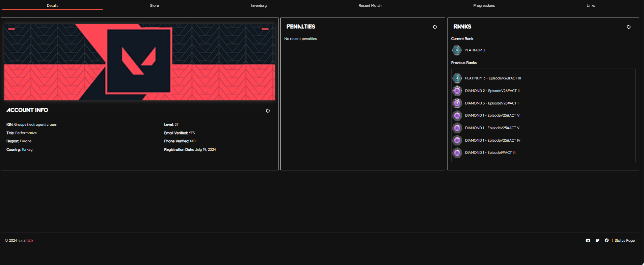Click rank badge for EpisodeV26#ACT I
This screenshot has height=265, width=644.
click(x=457, y=103)
